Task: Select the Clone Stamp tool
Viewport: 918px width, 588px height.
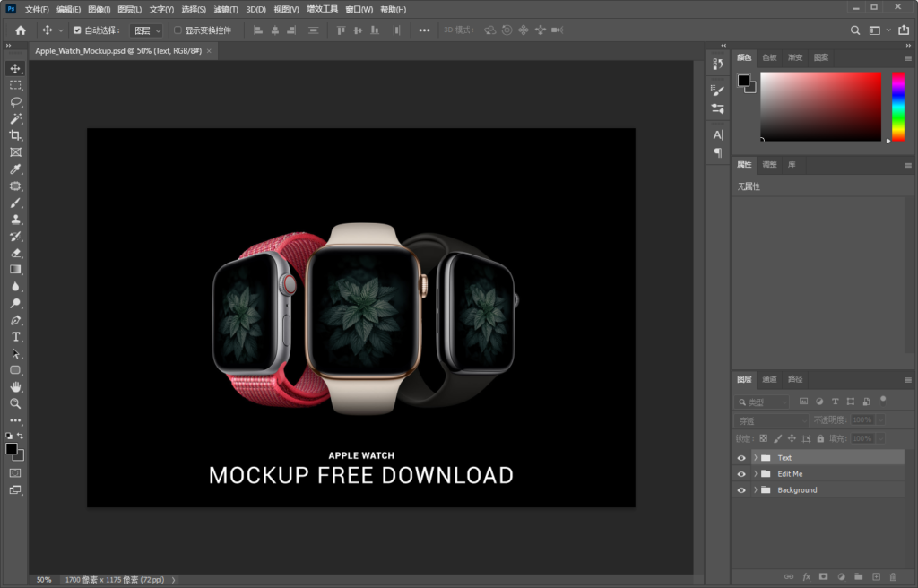Action: [x=15, y=220]
